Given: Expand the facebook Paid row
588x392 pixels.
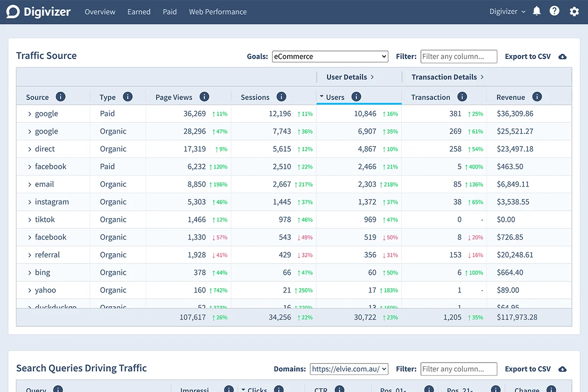Looking at the screenshot, I should coord(29,167).
